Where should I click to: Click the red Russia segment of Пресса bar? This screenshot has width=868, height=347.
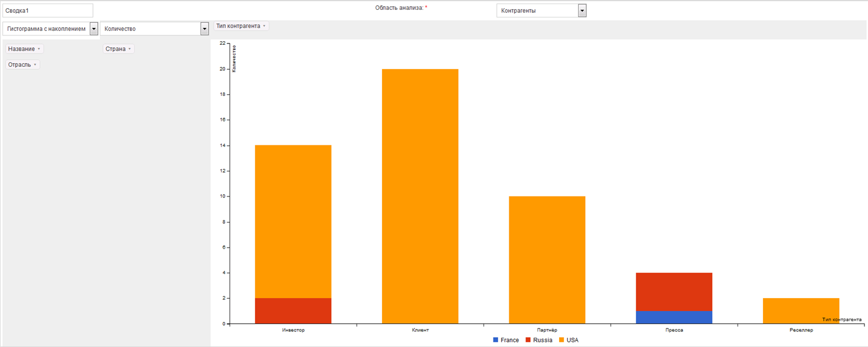click(674, 292)
